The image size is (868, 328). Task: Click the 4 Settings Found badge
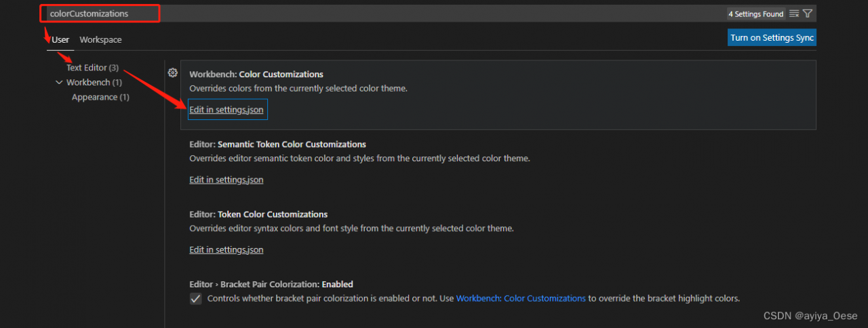pos(755,14)
